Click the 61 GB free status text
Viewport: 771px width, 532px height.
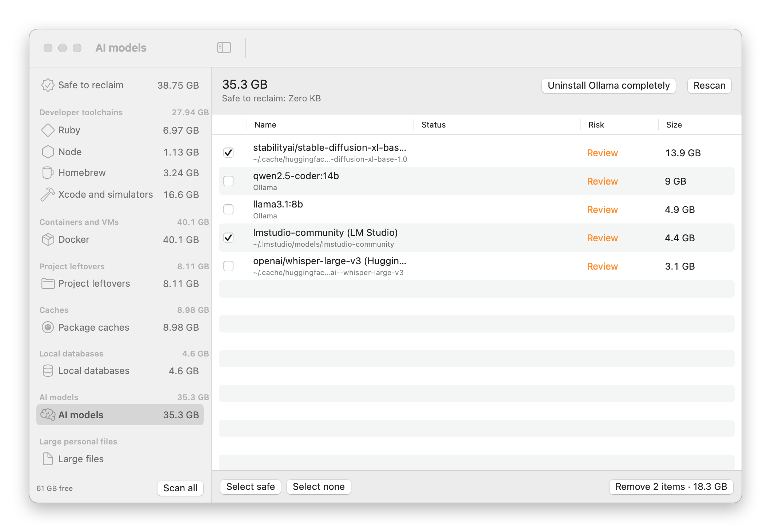click(55, 488)
